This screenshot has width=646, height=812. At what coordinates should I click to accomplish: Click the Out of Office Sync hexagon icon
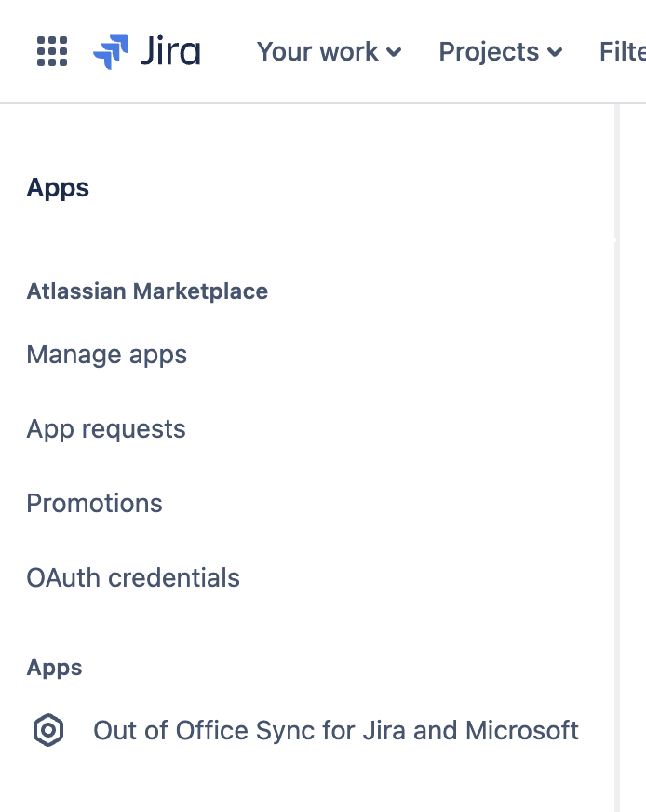point(48,730)
